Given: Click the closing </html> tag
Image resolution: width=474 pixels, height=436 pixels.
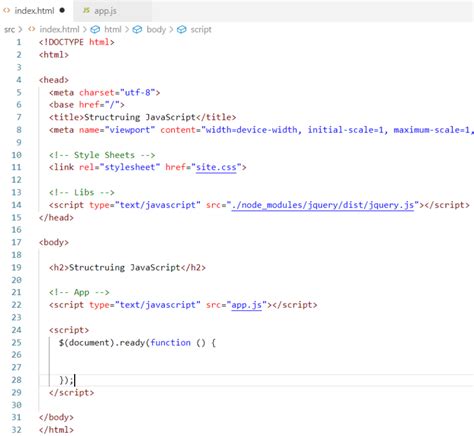Looking at the screenshot, I should point(56,430).
